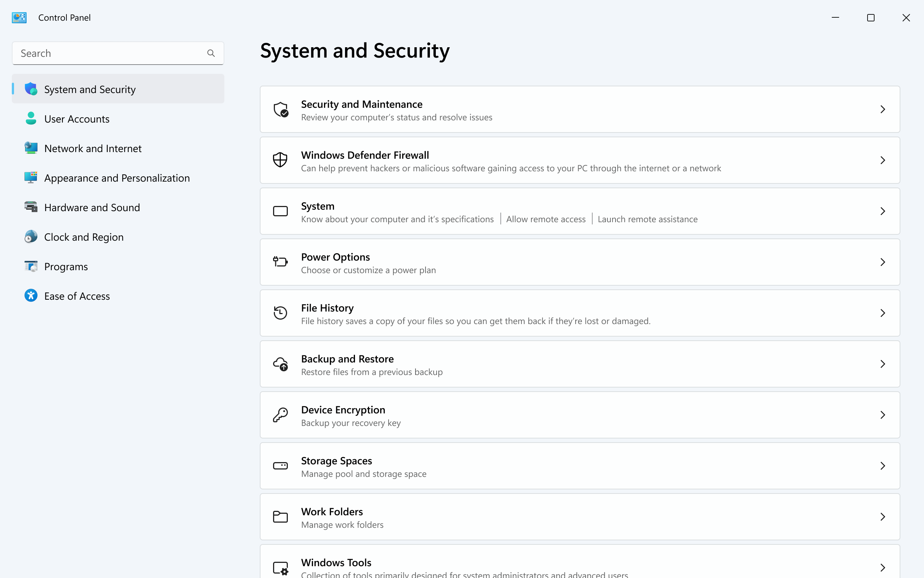Screen dimensions: 924x578
Task: Expand the Storage Spaces chevron
Action: 883,466
